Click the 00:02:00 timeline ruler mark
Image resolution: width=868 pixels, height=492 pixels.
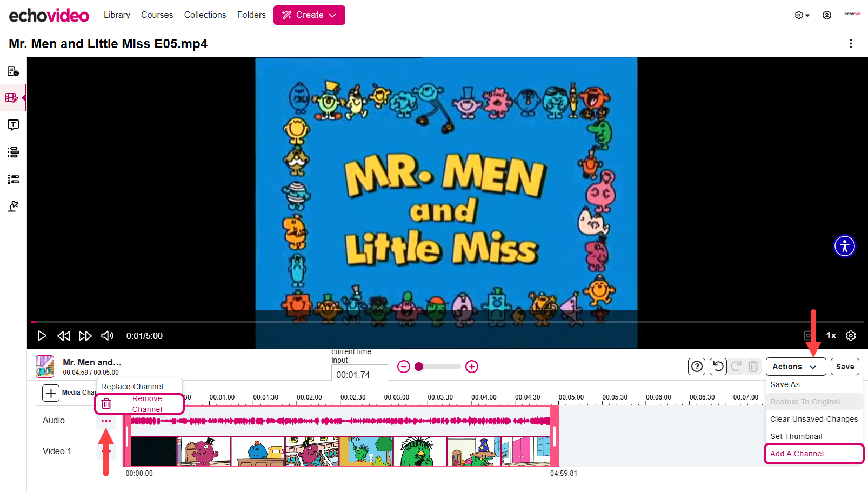[309, 397]
